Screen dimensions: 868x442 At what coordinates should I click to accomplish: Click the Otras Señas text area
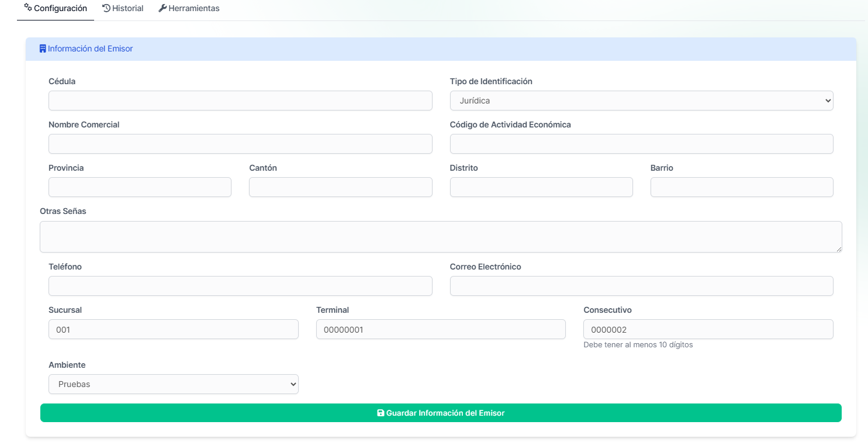tap(441, 237)
